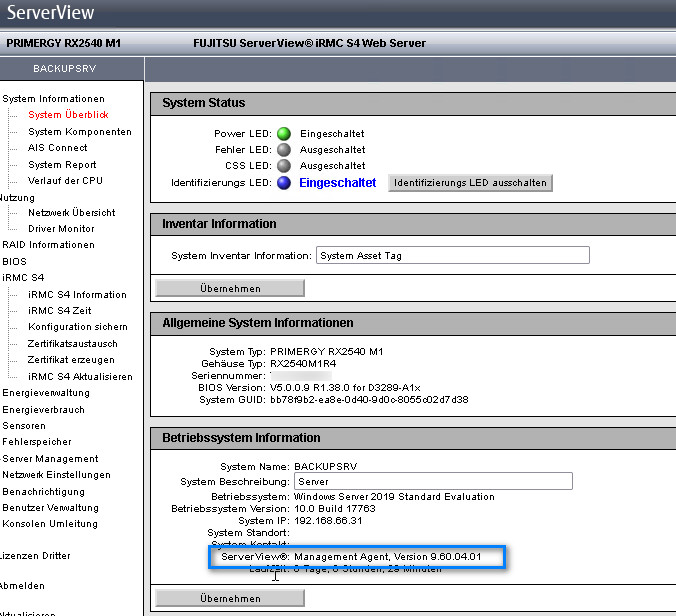
Task: Select Konfiguration sichern entry
Action: [x=78, y=327]
